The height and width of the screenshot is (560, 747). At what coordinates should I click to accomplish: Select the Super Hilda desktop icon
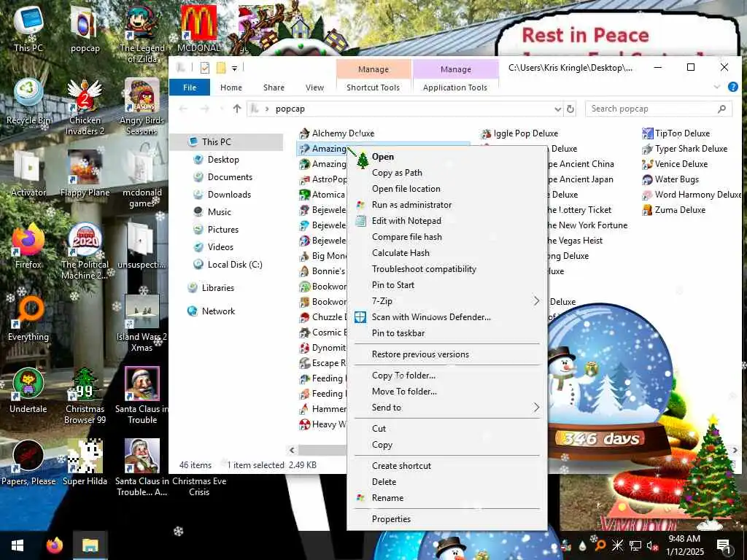[x=85, y=462]
